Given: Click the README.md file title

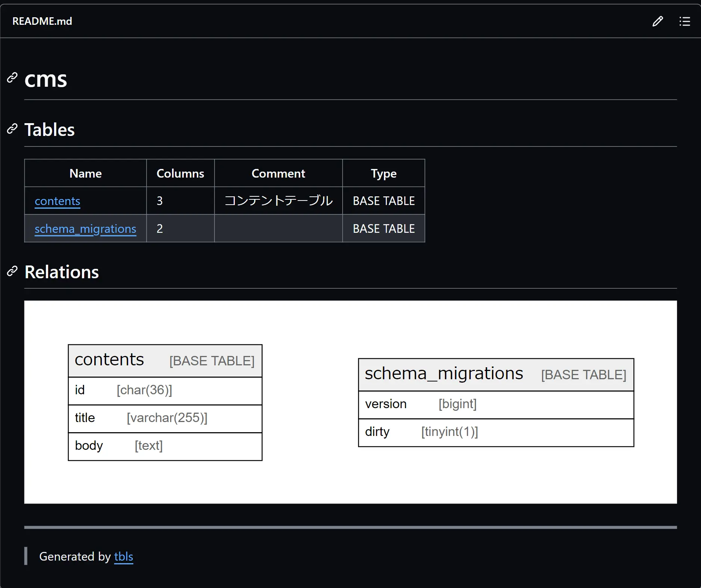Looking at the screenshot, I should tap(42, 21).
